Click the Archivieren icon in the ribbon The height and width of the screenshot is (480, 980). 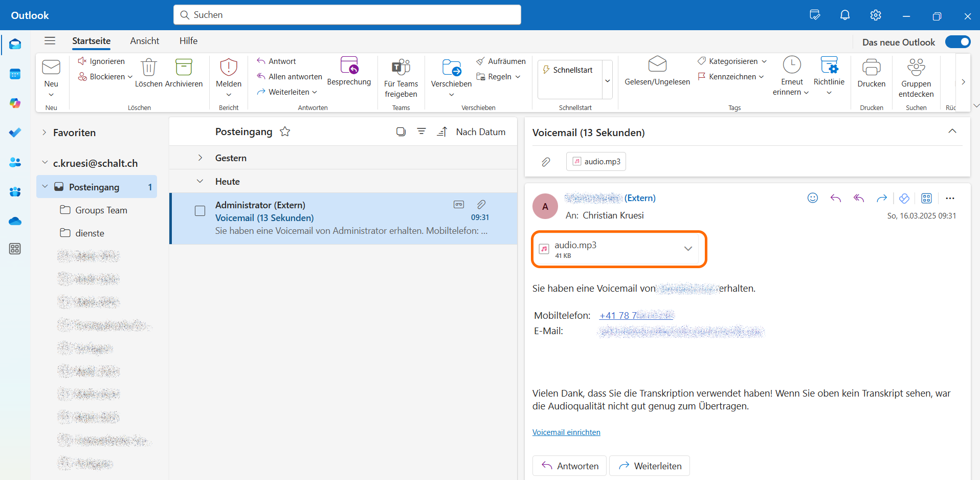[x=184, y=68]
